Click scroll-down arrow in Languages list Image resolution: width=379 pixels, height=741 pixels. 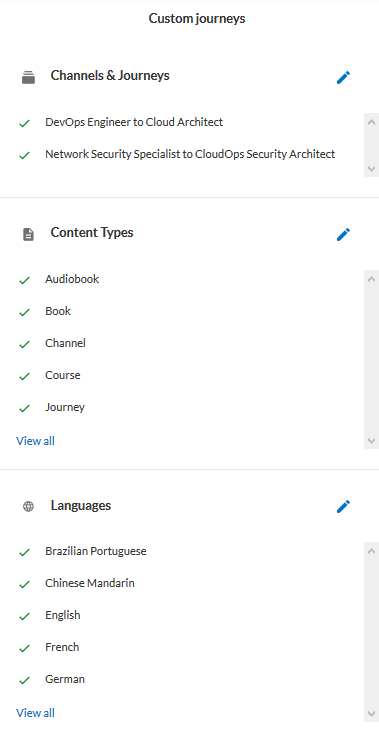click(371, 713)
